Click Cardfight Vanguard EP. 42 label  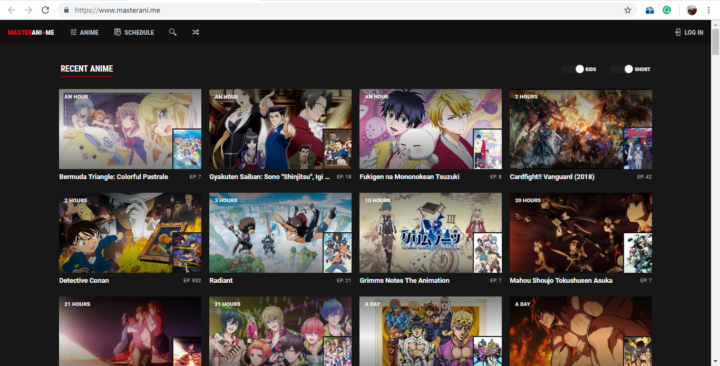pyautogui.click(x=644, y=177)
